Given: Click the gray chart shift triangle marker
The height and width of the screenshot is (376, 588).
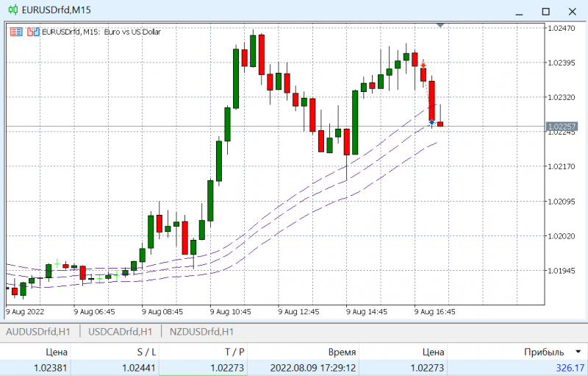Looking at the screenshot, I should [440, 25].
